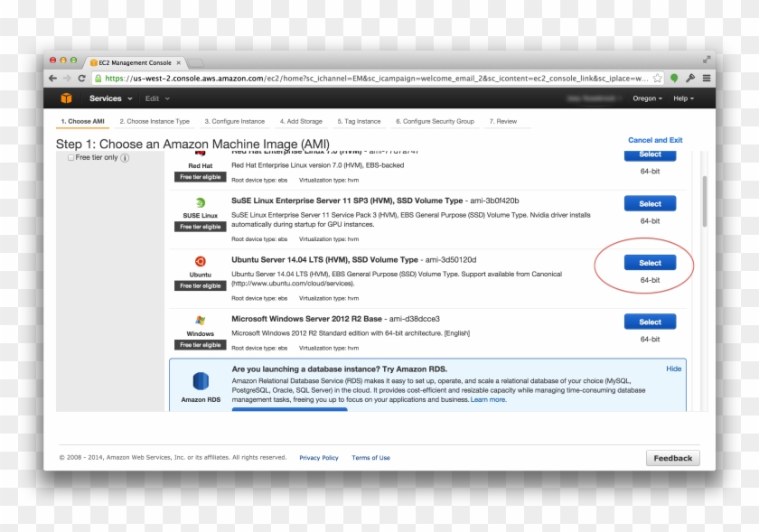759x532 pixels.
Task: Click the Free tier only info icon
Action: pyautogui.click(x=125, y=158)
